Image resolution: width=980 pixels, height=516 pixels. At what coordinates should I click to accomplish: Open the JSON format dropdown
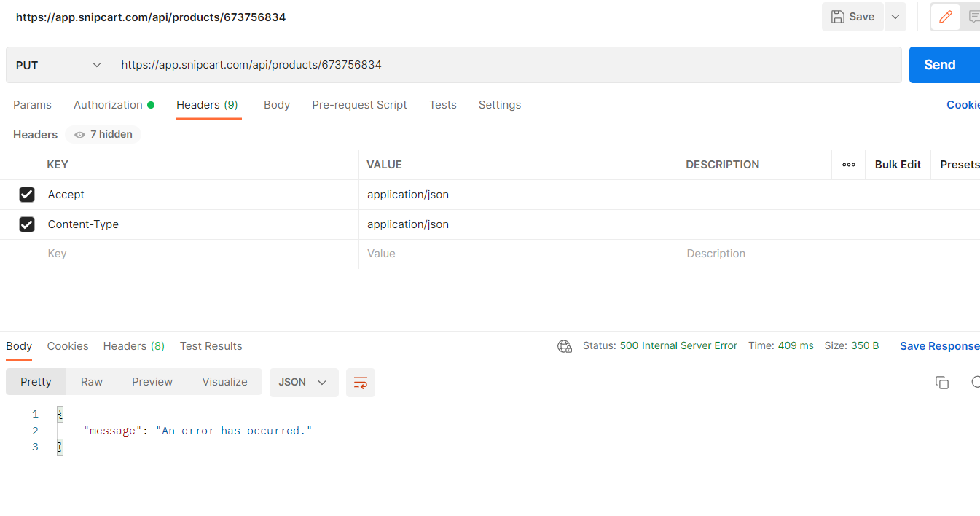click(x=303, y=383)
